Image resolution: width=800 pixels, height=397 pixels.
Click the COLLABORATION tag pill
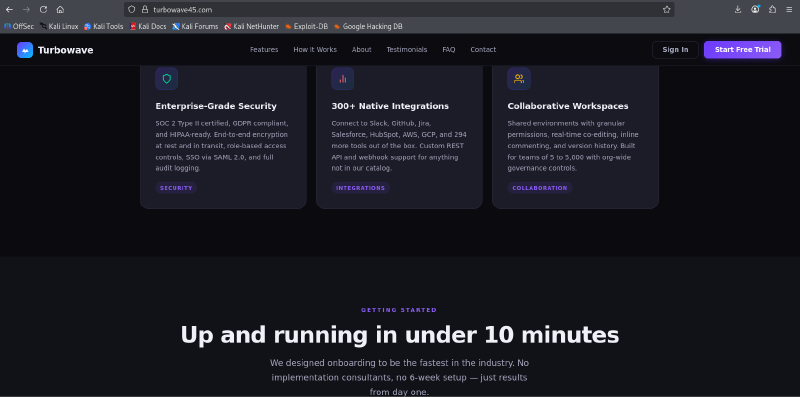539,188
